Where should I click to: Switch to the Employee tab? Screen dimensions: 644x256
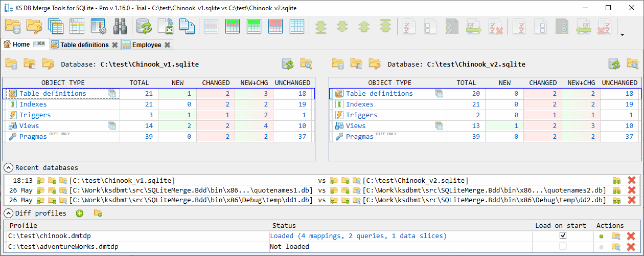click(x=147, y=45)
